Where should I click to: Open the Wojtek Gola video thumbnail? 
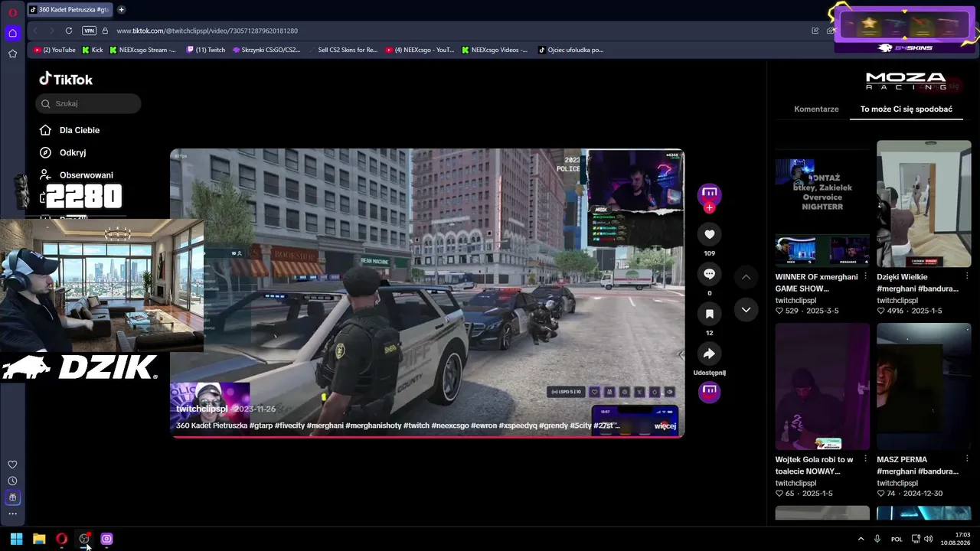[x=822, y=386]
